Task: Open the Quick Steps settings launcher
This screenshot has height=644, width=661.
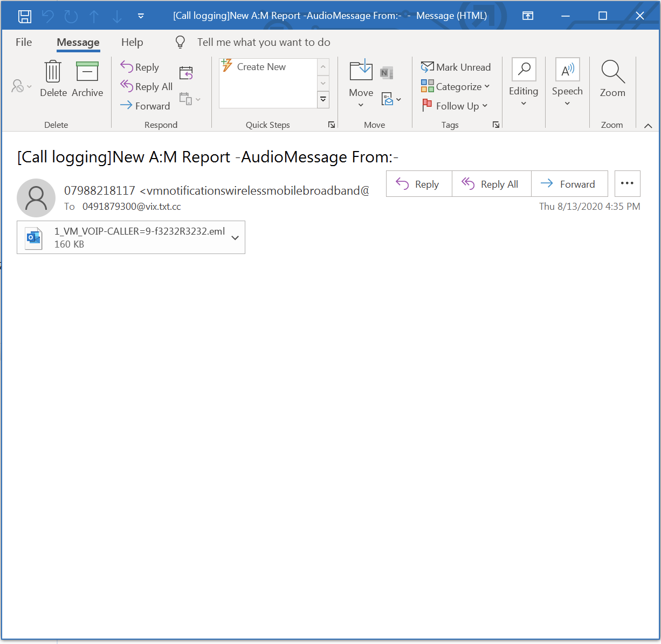Action: (331, 125)
